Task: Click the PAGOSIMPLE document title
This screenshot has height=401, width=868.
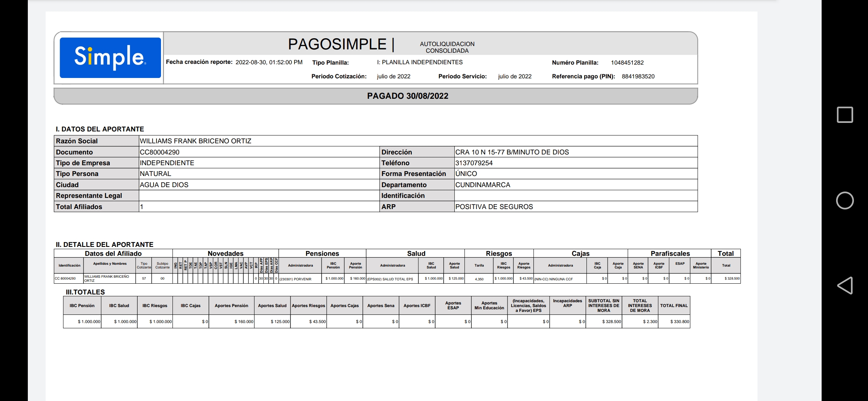Action: (337, 45)
